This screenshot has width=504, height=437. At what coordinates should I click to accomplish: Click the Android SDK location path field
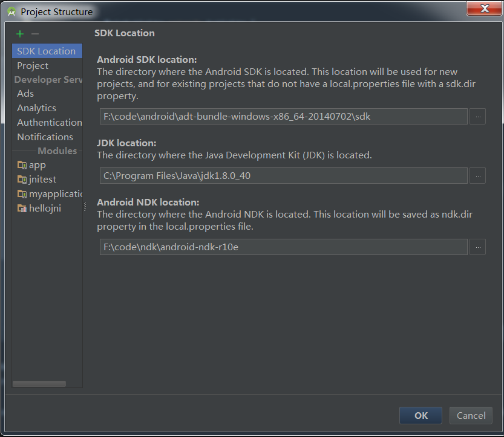[x=284, y=117]
